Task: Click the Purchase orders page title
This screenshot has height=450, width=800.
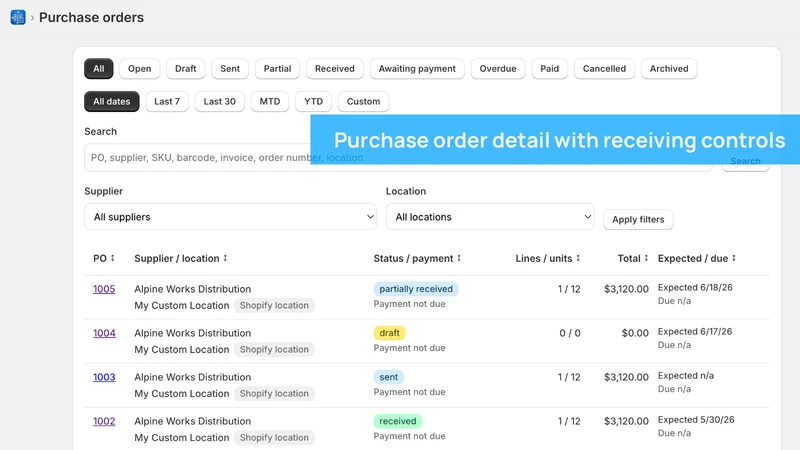Action: [x=91, y=17]
